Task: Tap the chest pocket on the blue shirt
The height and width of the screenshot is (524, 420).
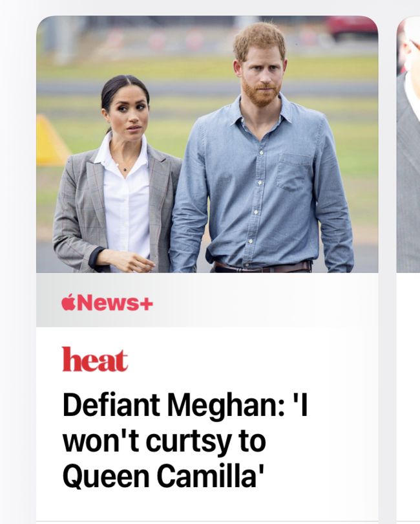Action: tap(294, 172)
